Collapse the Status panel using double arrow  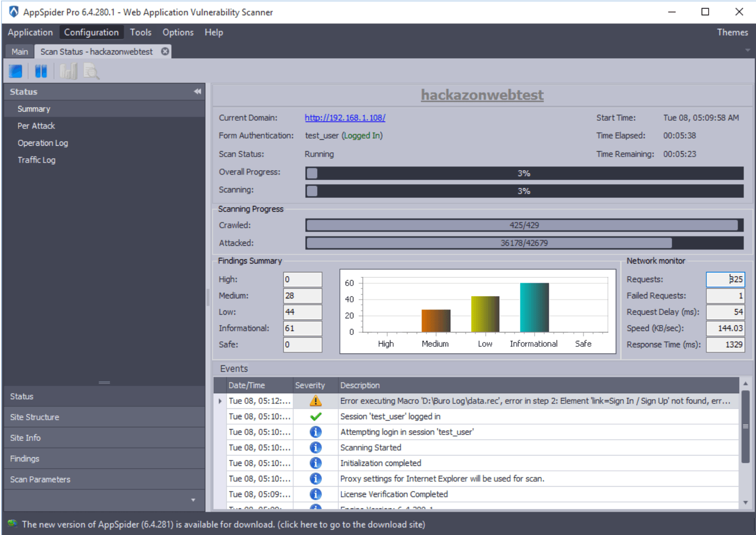point(197,91)
